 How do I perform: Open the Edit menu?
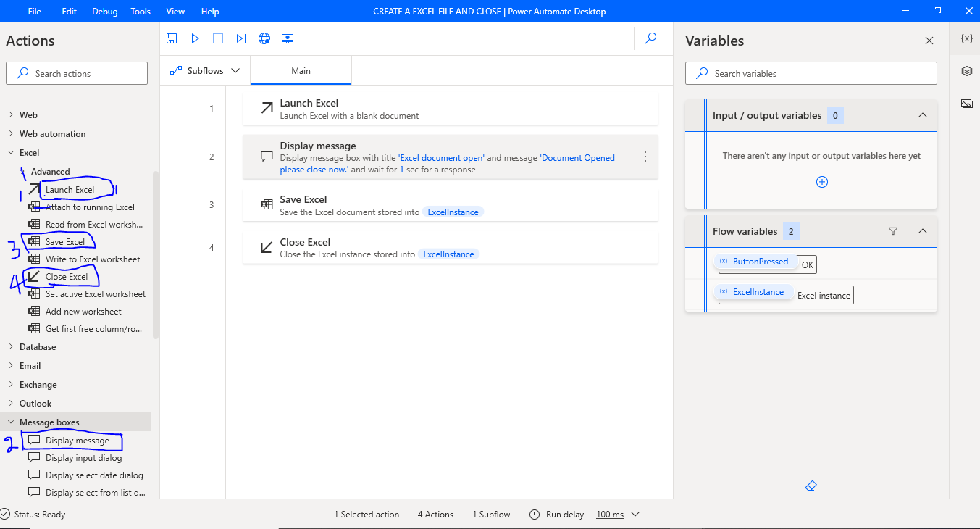click(x=69, y=12)
